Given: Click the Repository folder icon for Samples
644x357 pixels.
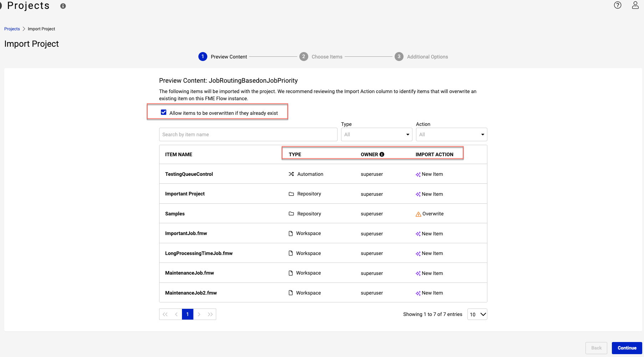Looking at the screenshot, I should coord(291,214).
